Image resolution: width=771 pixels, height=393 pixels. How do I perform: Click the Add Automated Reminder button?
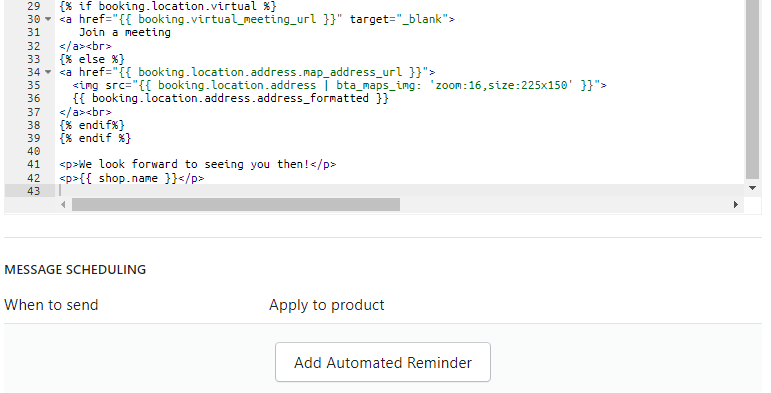click(x=383, y=363)
